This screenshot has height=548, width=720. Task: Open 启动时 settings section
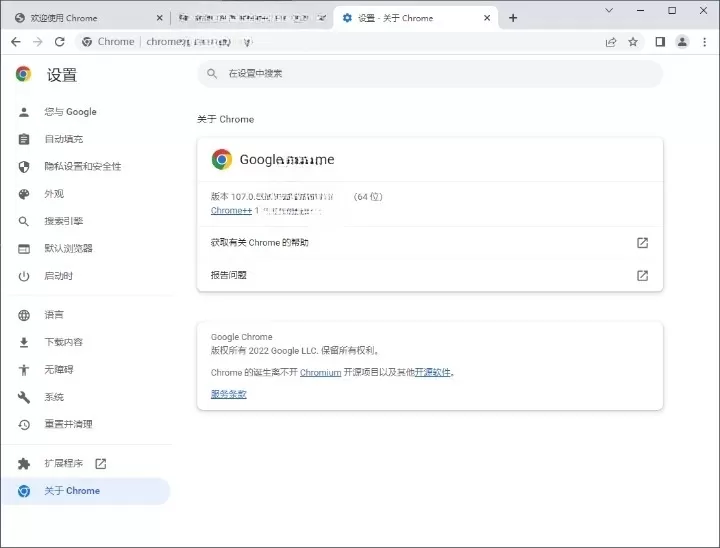pos(87,276)
